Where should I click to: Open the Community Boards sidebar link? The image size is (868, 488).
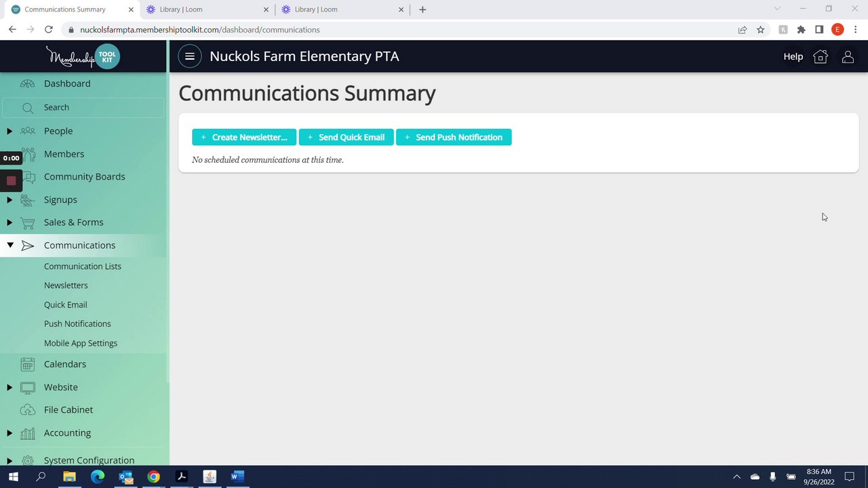tap(85, 177)
